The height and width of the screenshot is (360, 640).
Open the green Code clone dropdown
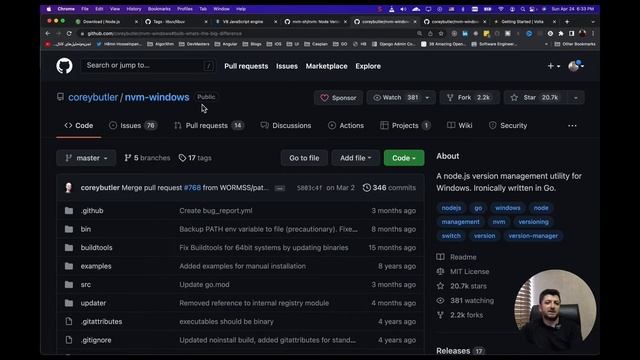tap(404, 158)
